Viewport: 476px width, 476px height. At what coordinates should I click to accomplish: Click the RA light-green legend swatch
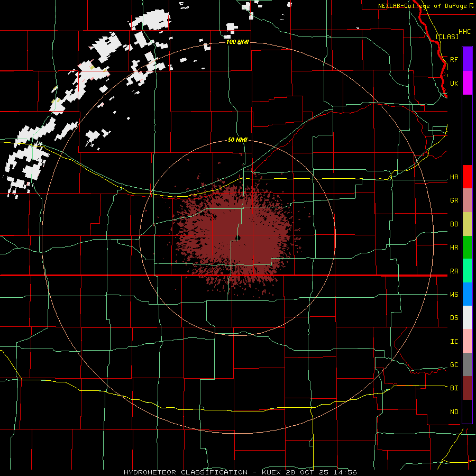[467, 271]
